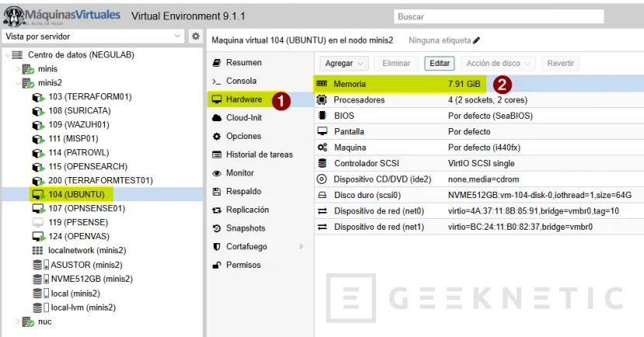Open the Snapshots tab
Image resolution: width=644 pixels, height=337 pixels.
260,228
